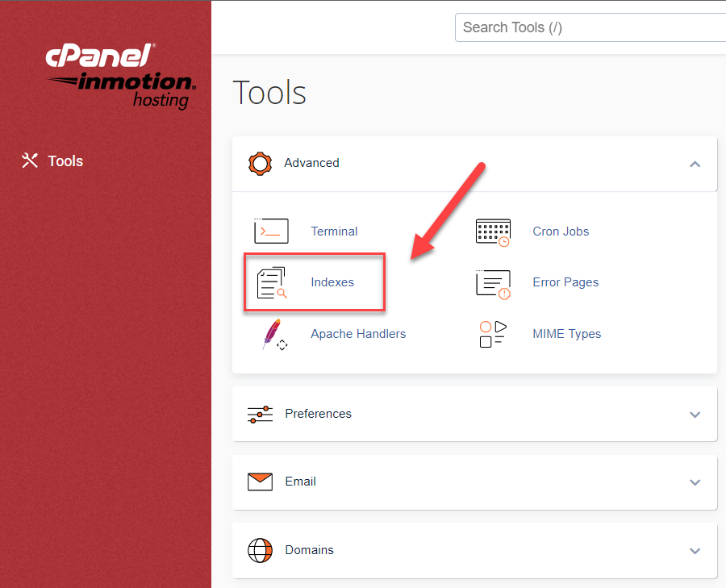Click the Cron Jobs calendar icon
The width and height of the screenshot is (726, 588).
pos(493,232)
